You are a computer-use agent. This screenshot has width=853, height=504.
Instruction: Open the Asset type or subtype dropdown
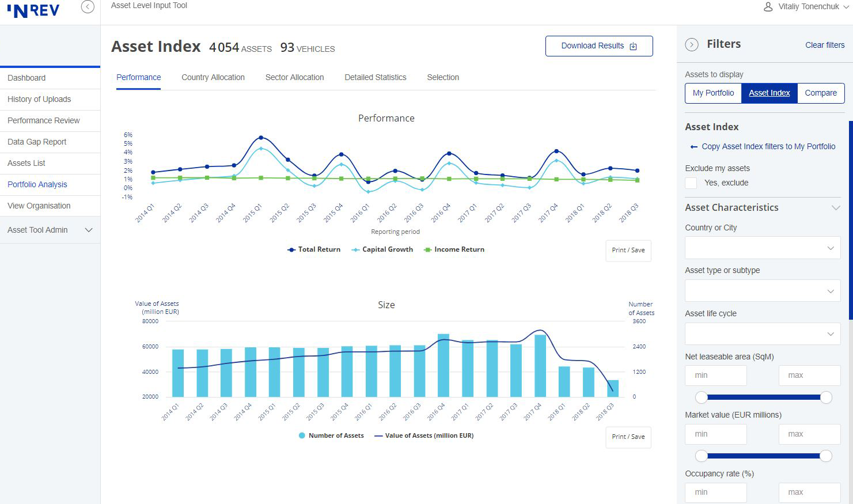click(762, 290)
